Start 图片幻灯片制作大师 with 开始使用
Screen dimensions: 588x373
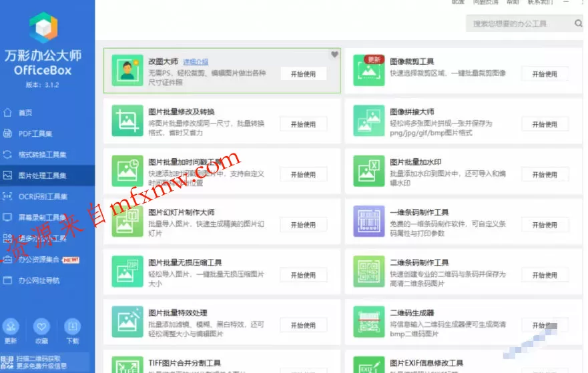304,225
